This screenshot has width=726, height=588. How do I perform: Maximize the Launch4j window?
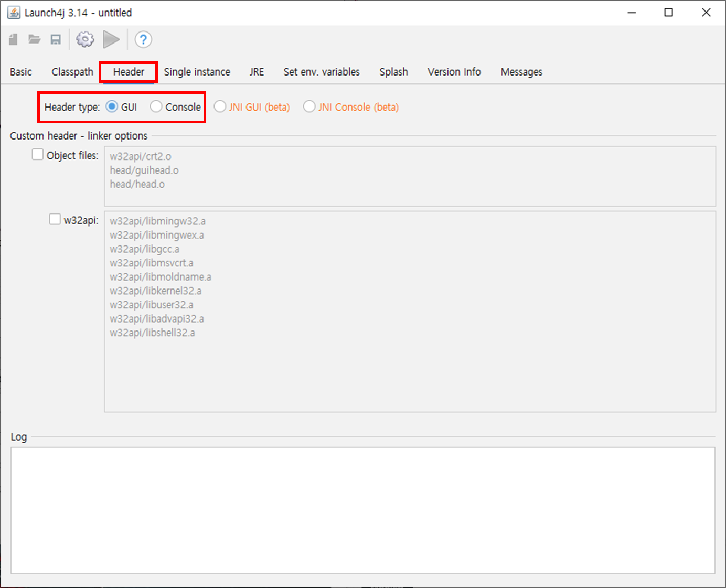669,13
